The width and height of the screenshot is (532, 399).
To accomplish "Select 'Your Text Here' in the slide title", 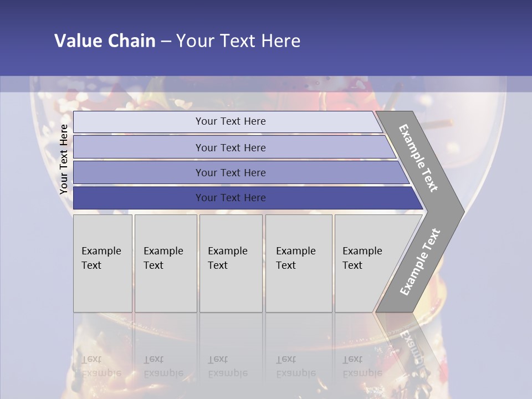I will click(238, 41).
